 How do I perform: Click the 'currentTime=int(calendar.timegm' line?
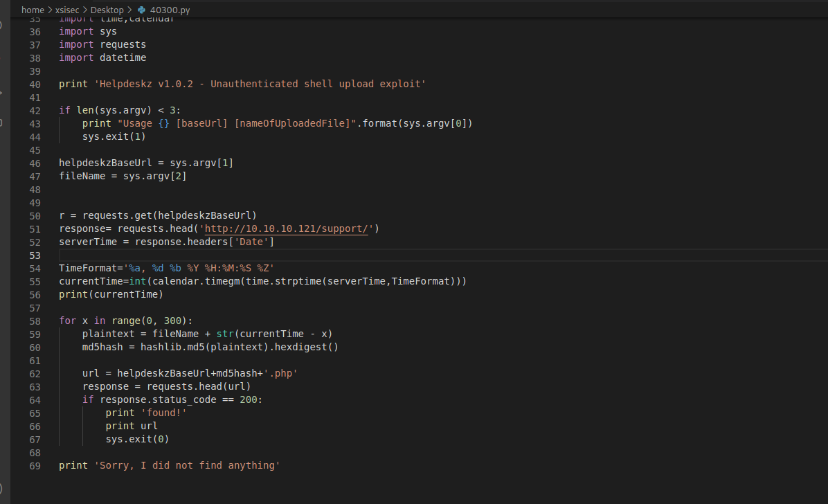coord(263,282)
